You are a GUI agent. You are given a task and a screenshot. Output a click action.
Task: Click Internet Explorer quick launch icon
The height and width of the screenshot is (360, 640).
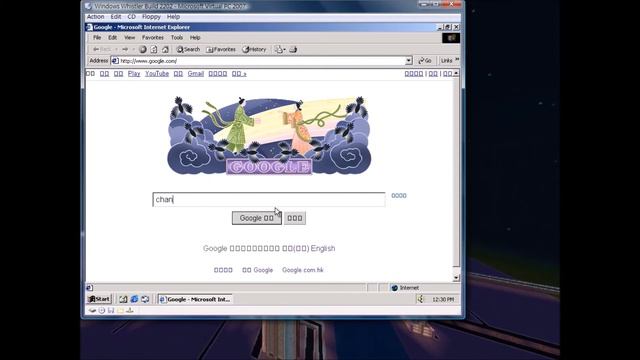click(x=134, y=299)
